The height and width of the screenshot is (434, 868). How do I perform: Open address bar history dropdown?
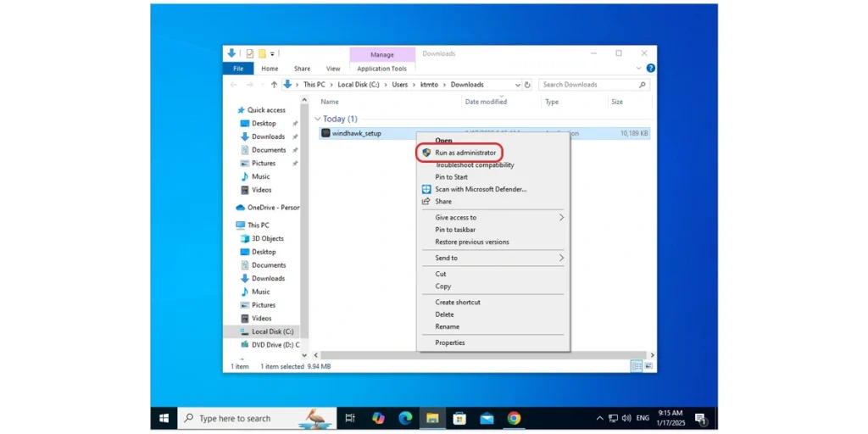tap(517, 85)
